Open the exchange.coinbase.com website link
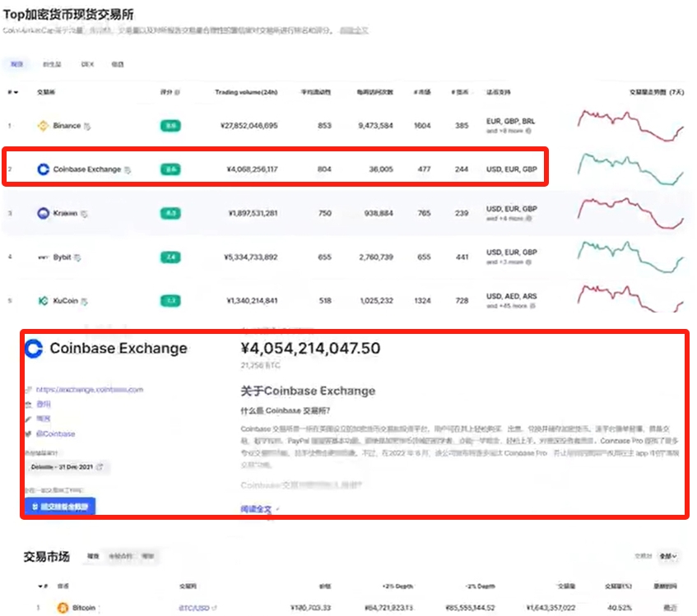The height and width of the screenshot is (616, 697). point(90,390)
